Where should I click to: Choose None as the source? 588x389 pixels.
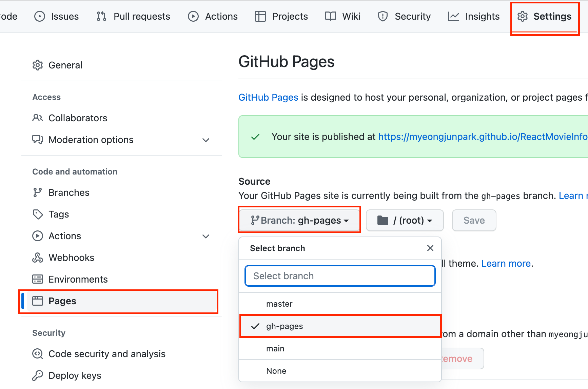340,371
